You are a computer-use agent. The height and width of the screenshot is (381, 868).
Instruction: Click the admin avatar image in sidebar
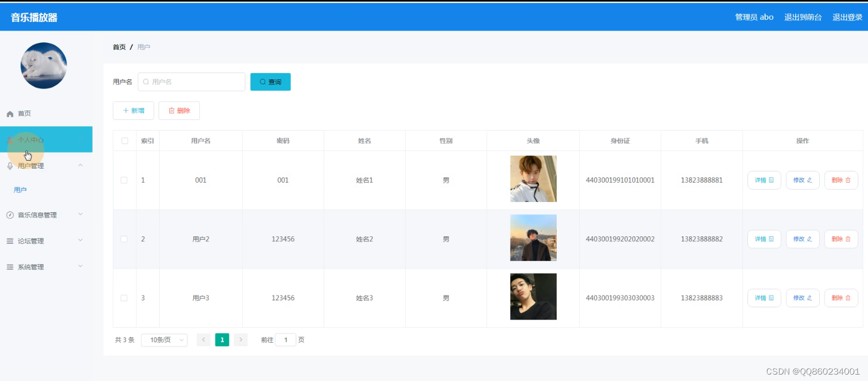tap(43, 65)
